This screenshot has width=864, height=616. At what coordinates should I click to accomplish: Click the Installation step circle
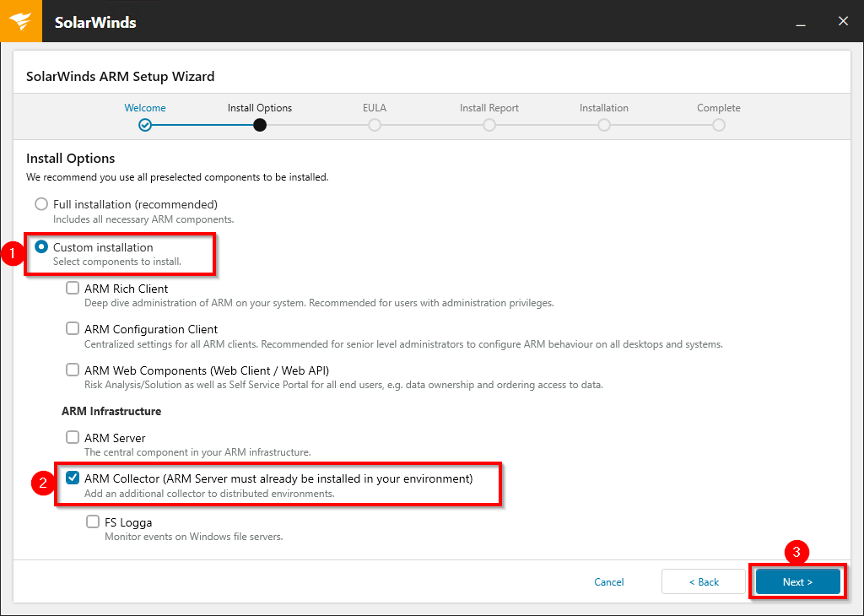coord(604,125)
